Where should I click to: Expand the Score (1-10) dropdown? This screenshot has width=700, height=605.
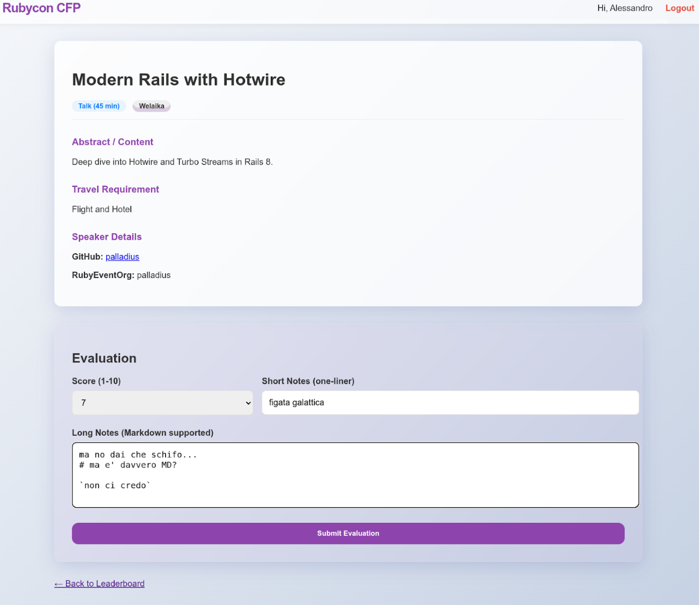click(162, 403)
